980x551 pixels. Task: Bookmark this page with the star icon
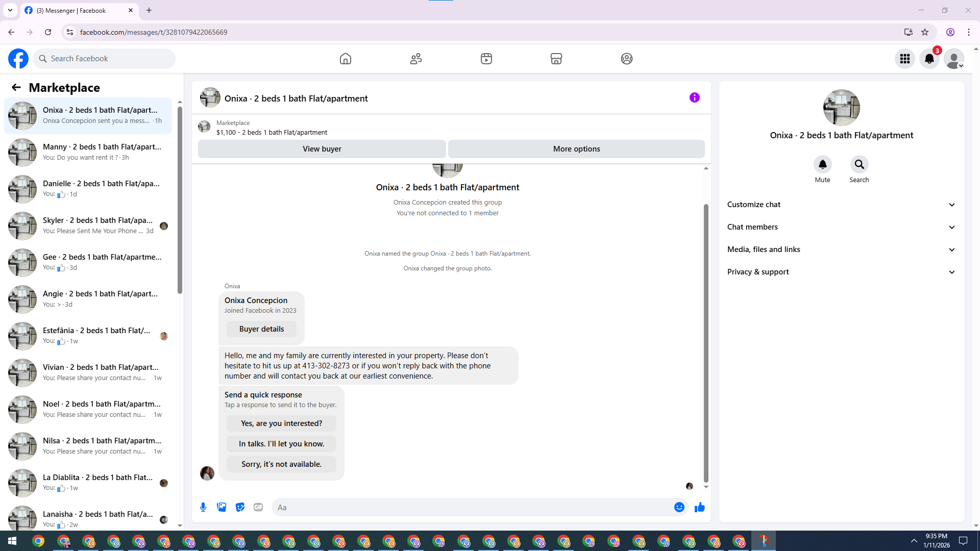pos(925,32)
